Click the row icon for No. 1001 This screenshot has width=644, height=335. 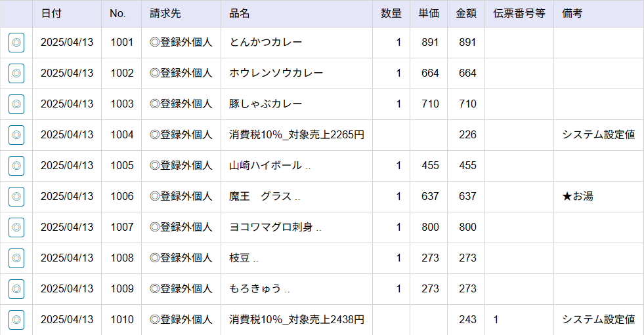16,43
